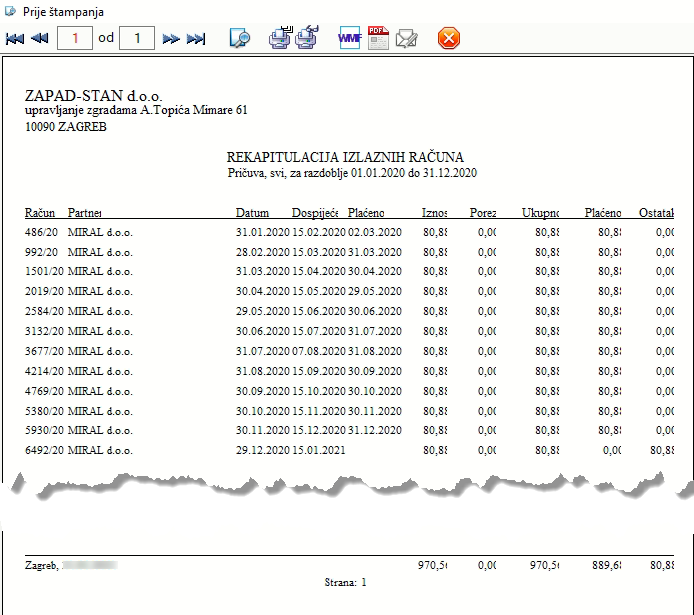Go to the next page
The width and height of the screenshot is (694, 615).
click(x=171, y=39)
